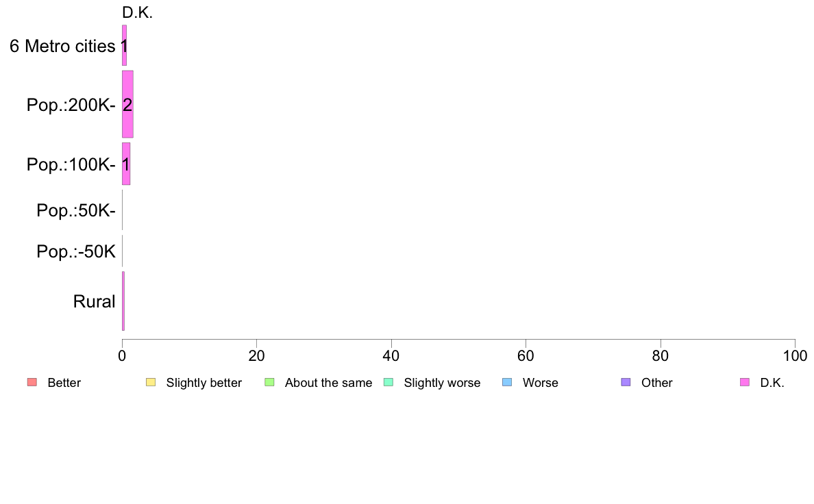Viewport: 814px width, 504px height.
Task: Click the D.K. pink legend swatch
Action: (745, 383)
